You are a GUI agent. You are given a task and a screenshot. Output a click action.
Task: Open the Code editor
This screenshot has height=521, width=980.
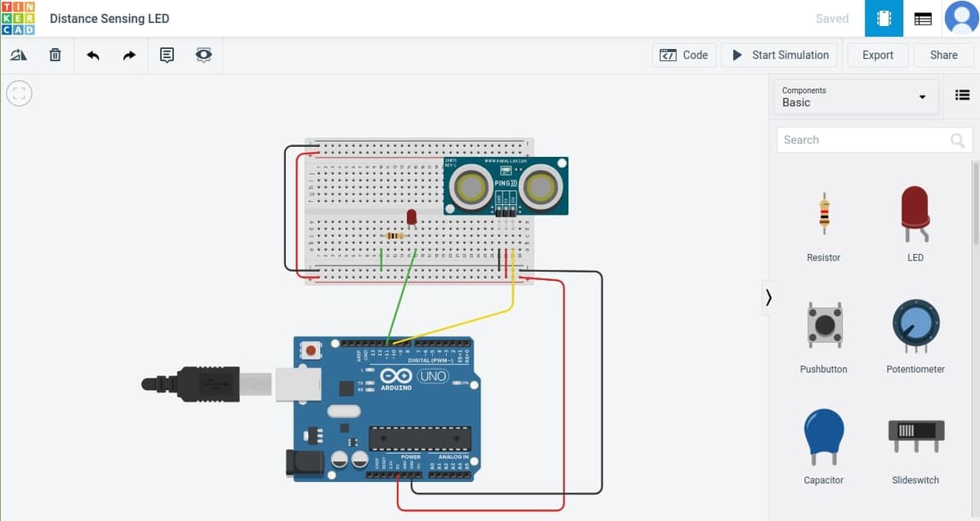(x=684, y=56)
